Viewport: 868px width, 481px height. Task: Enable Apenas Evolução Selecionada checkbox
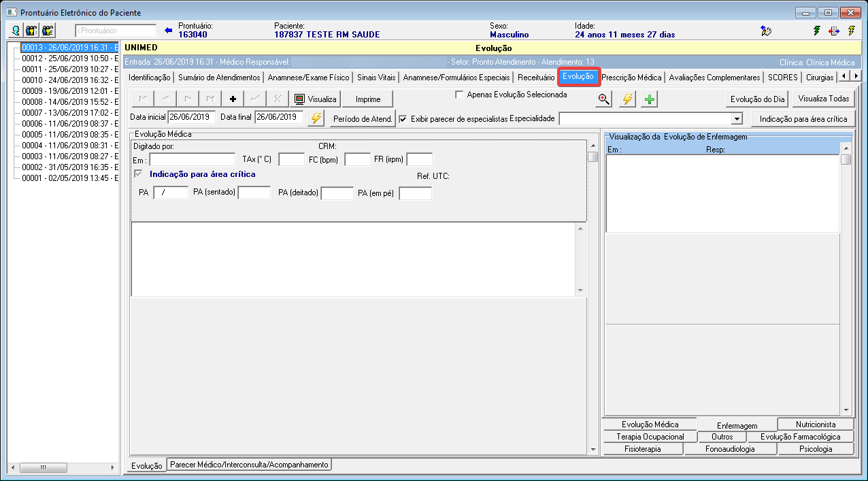(459, 95)
